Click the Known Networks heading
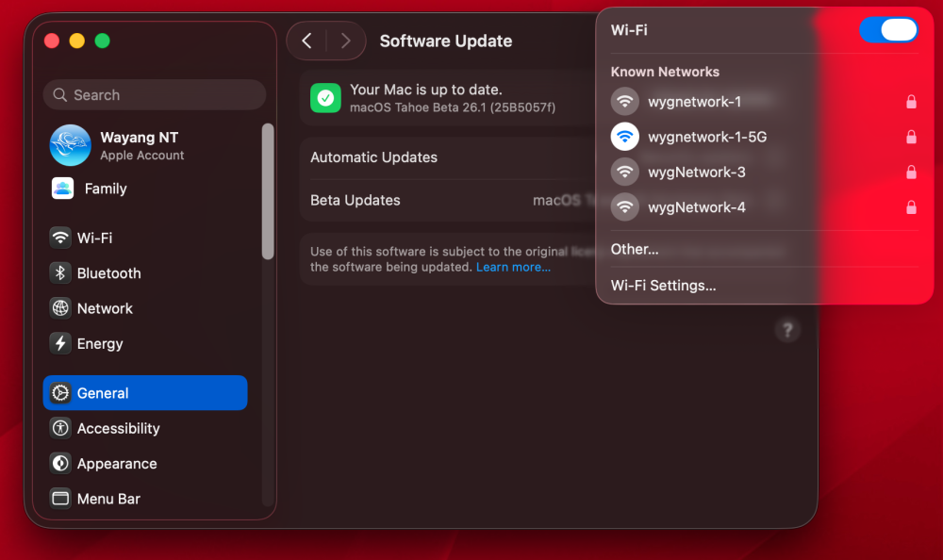The image size is (943, 560). click(665, 72)
